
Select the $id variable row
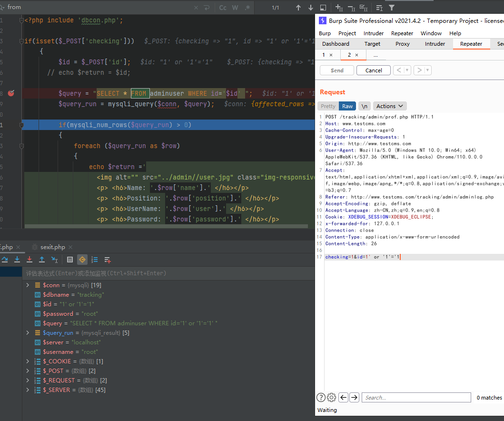point(168,304)
